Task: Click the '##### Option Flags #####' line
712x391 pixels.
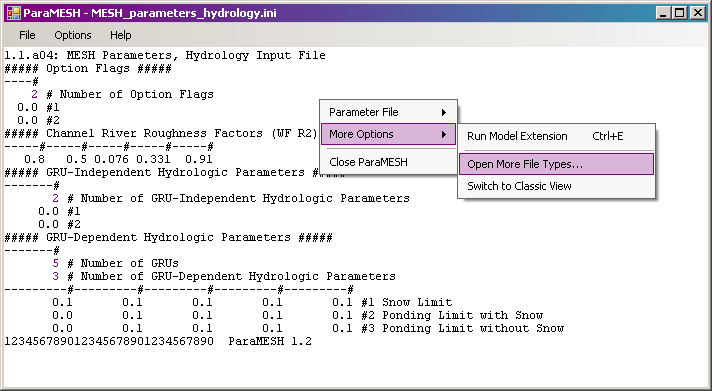Action: [x=88, y=69]
